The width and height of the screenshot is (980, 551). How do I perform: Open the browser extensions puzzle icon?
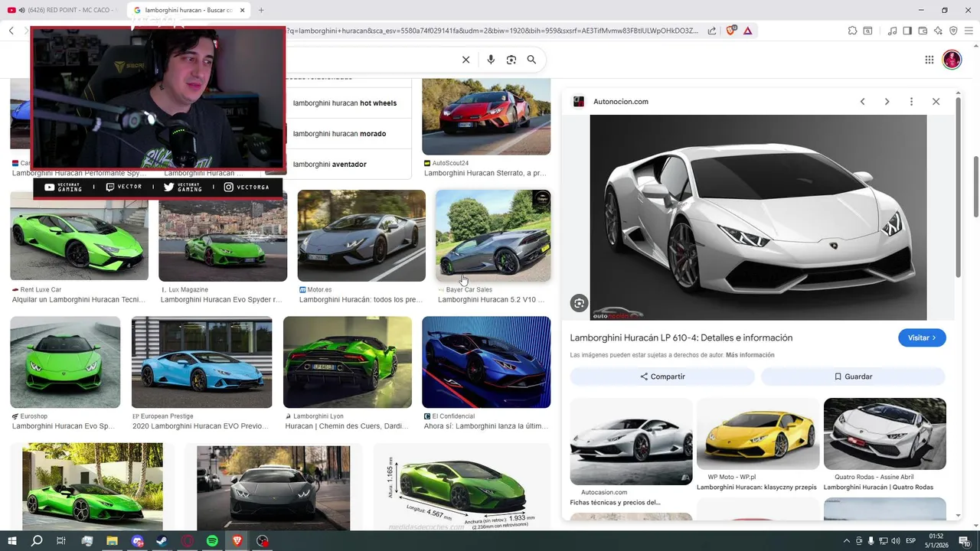point(852,31)
